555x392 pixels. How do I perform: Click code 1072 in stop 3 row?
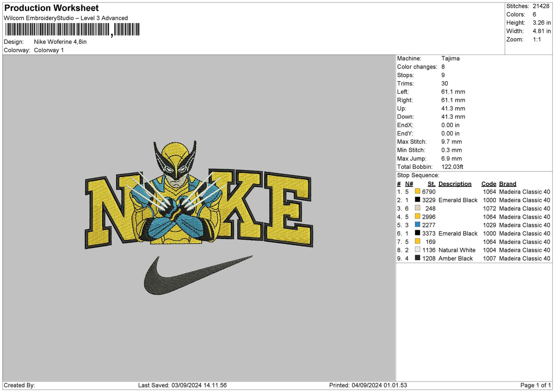(489, 208)
